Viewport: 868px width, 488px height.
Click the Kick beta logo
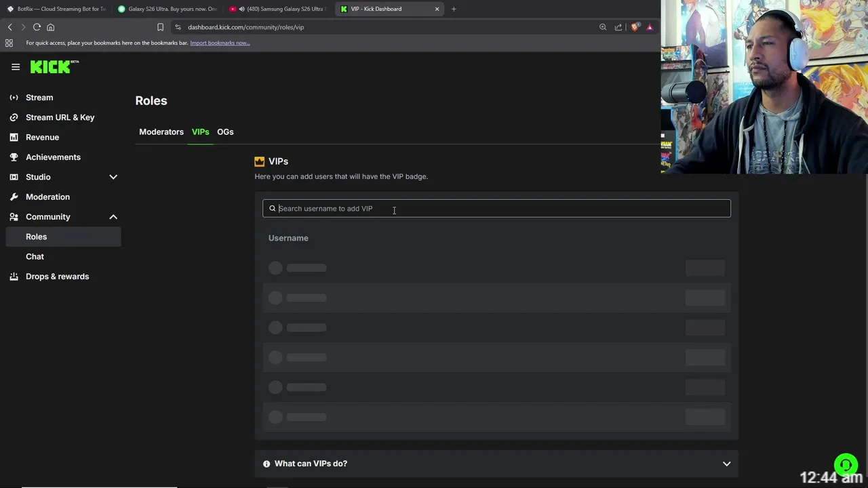(54, 66)
